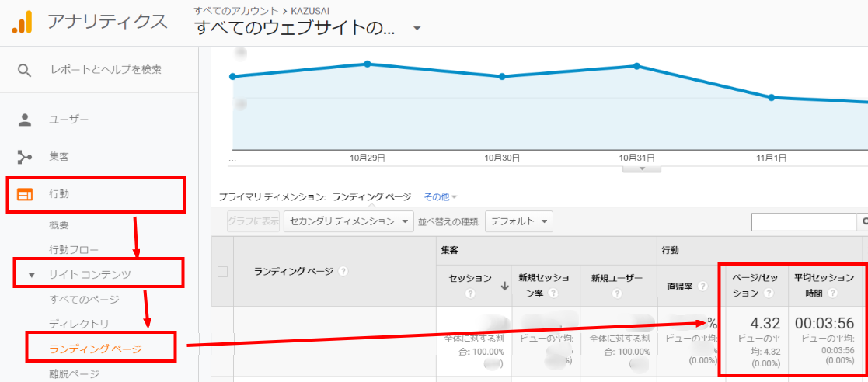Click the 4.32 pages per session value
Image resolution: width=868 pixels, height=382 pixels.
pyautogui.click(x=765, y=323)
